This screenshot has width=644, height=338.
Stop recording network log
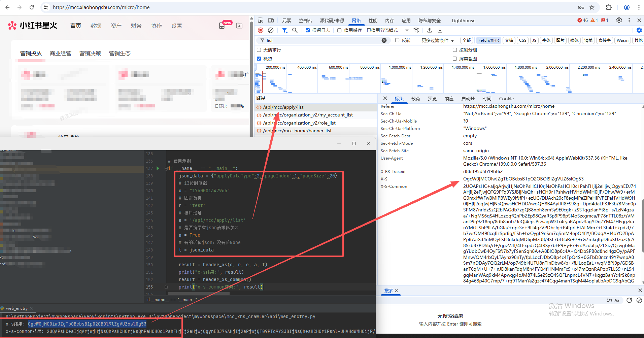click(261, 30)
